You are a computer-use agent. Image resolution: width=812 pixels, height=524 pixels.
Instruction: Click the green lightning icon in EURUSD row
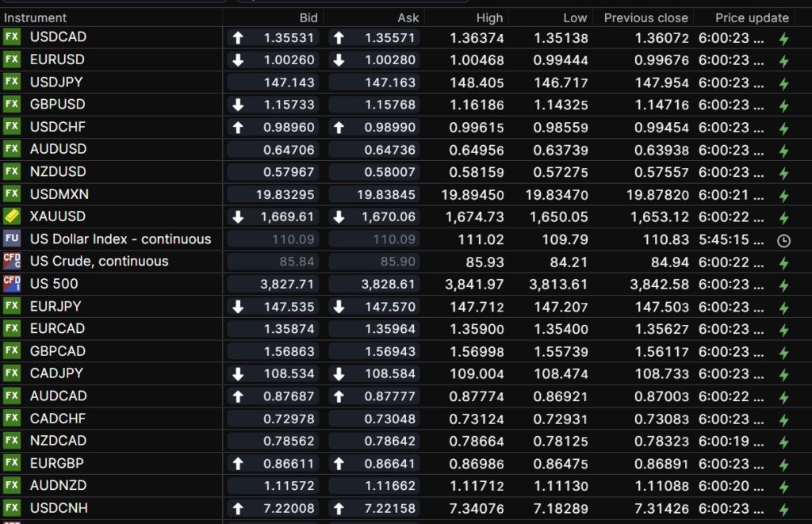(x=783, y=61)
